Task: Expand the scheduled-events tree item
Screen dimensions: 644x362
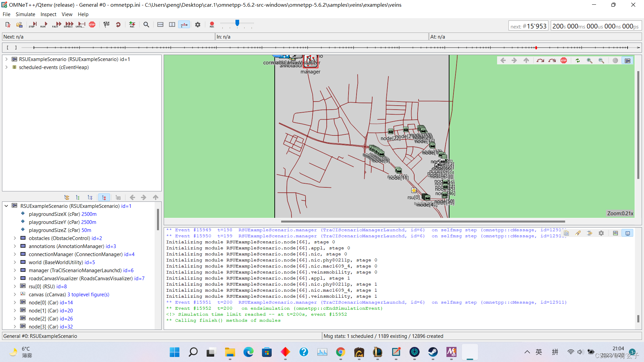Action: coord(6,67)
